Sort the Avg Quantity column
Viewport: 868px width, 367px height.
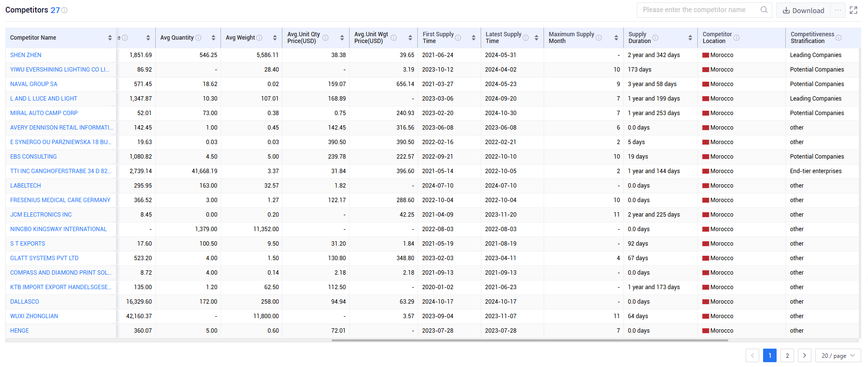pos(213,38)
